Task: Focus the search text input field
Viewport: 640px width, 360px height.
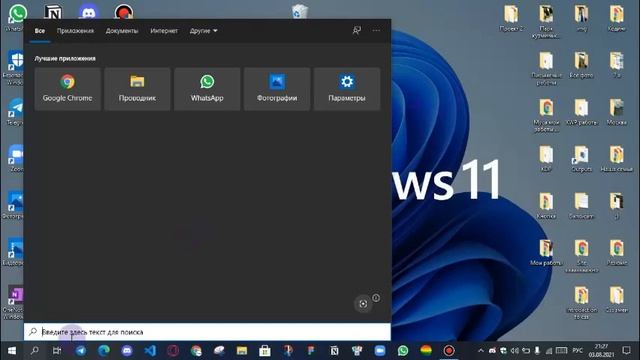Action: [207, 332]
